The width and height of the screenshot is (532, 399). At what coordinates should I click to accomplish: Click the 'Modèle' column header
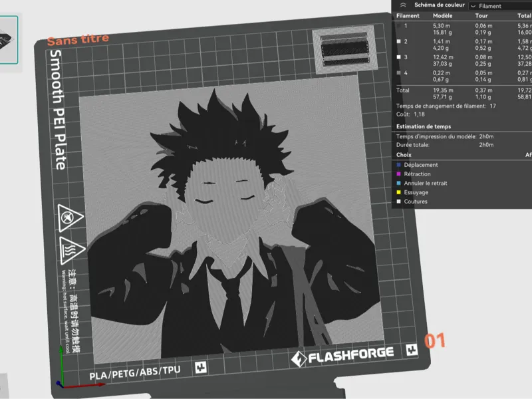pos(442,16)
